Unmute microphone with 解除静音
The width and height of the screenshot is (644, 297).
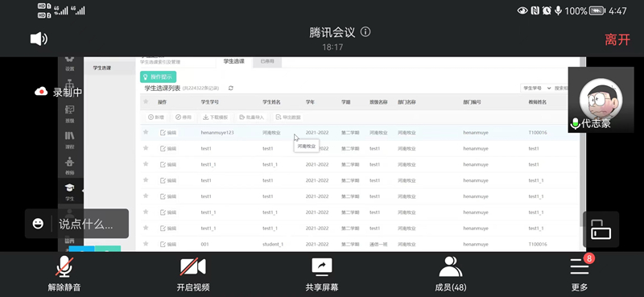pyautogui.click(x=64, y=274)
